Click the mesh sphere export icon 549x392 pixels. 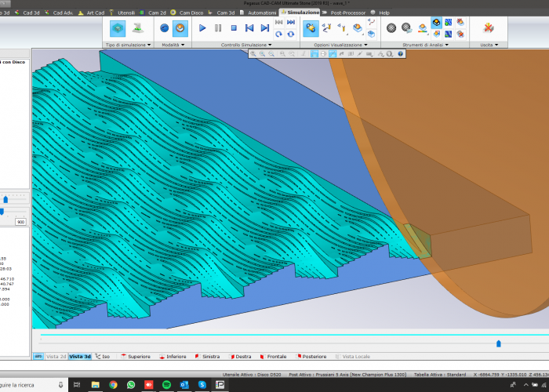(x=406, y=28)
